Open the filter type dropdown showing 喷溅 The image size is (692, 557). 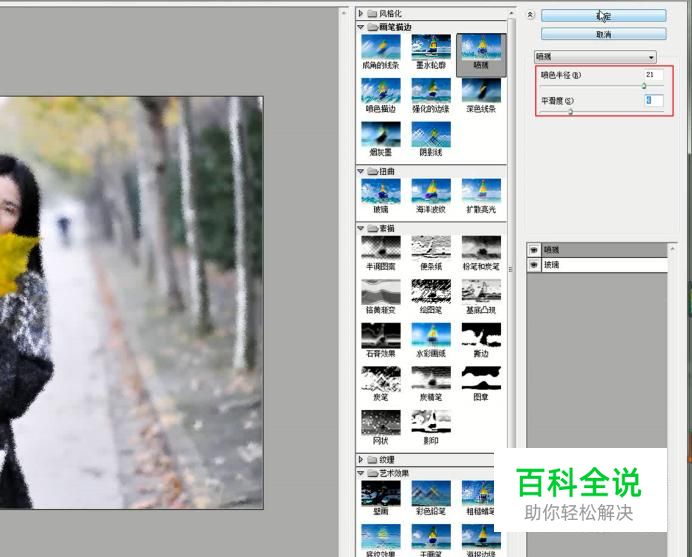[595, 57]
